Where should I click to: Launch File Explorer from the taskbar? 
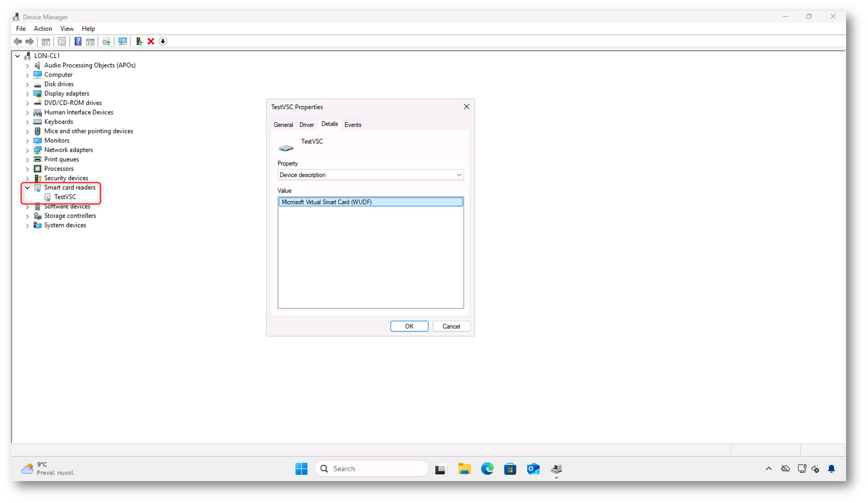point(464,469)
